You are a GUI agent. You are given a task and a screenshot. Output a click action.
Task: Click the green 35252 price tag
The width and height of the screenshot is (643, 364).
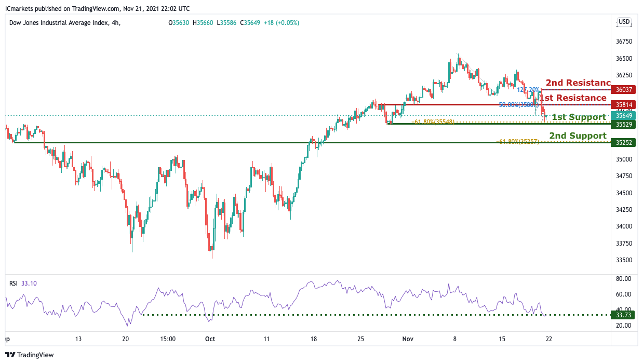click(x=624, y=142)
